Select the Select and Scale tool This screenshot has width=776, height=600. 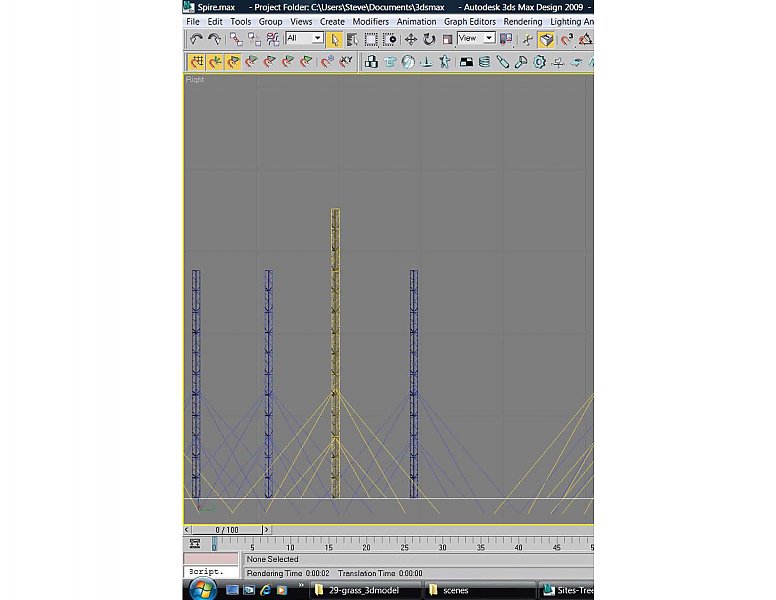tap(447, 40)
